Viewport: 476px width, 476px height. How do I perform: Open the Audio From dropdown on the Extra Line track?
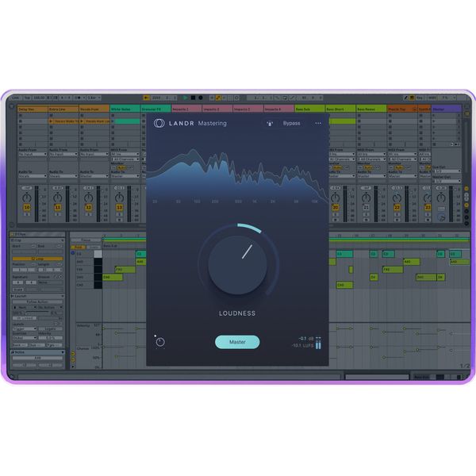63,154
